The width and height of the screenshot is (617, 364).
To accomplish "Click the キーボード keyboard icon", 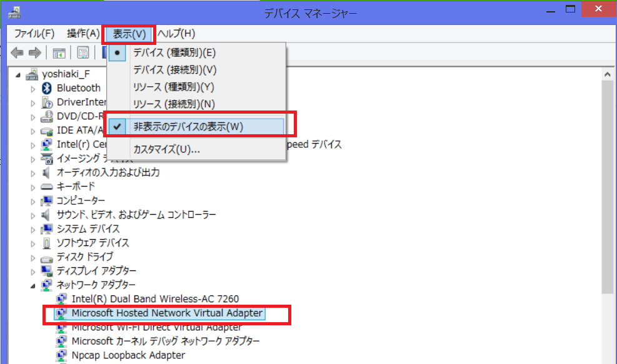I will pyautogui.click(x=46, y=187).
